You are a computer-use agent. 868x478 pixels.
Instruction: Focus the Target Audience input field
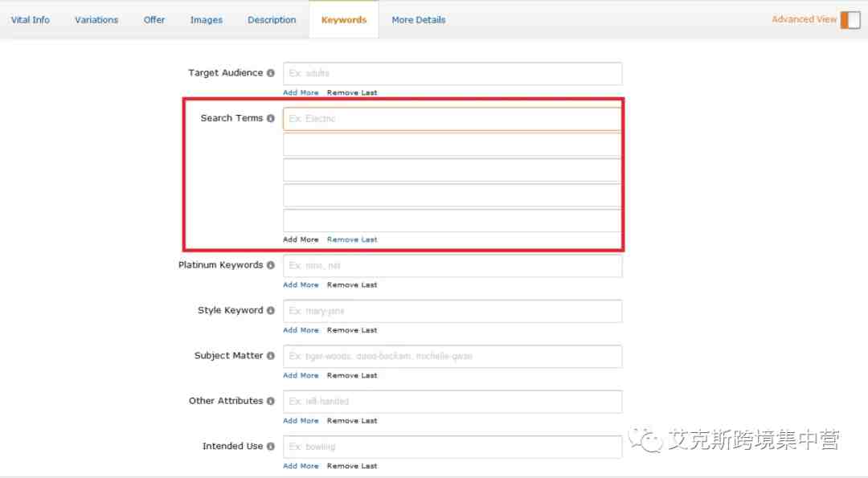(x=452, y=74)
